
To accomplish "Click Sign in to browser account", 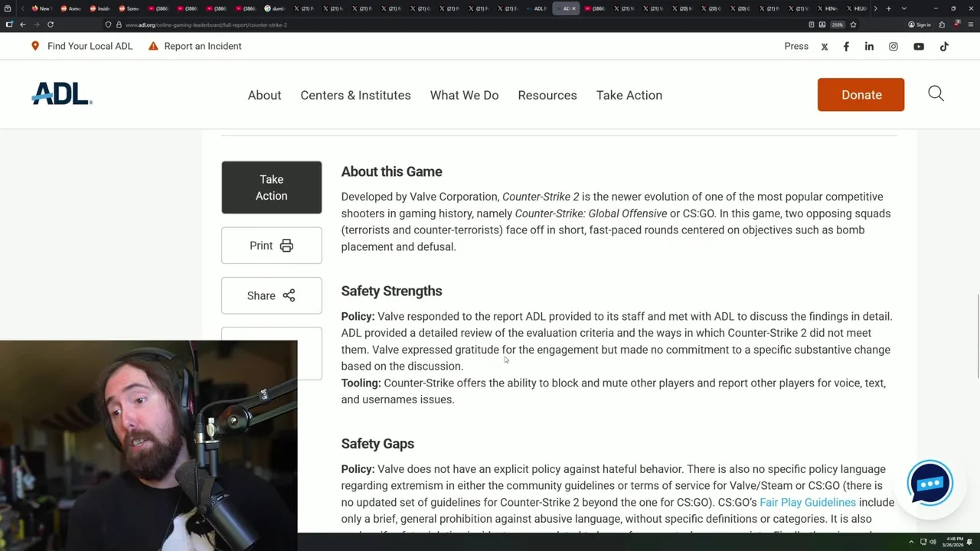I will (920, 24).
